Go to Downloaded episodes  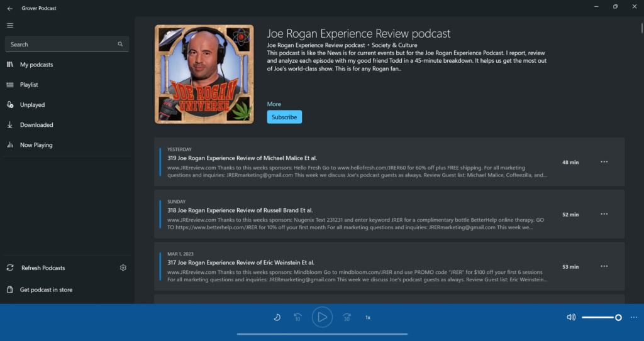tap(36, 125)
